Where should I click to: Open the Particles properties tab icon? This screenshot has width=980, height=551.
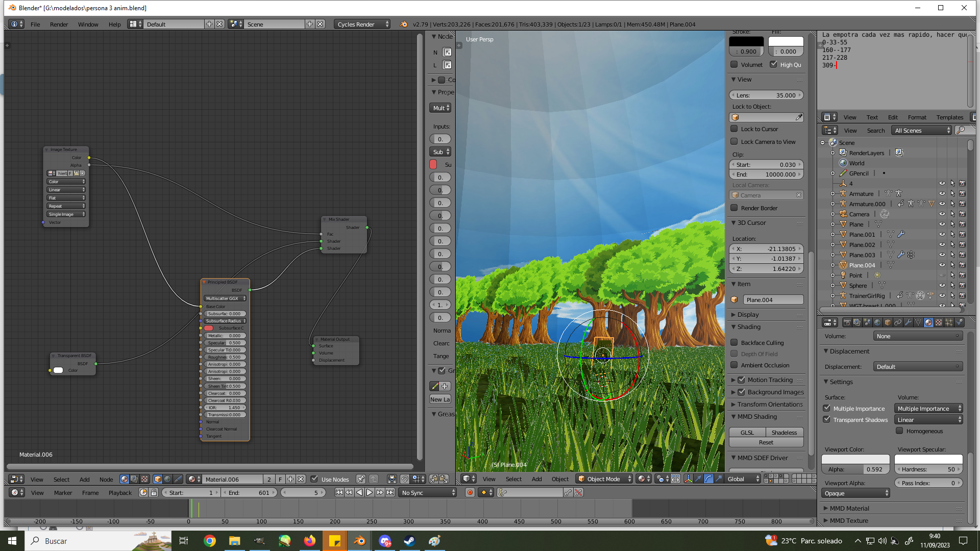tap(949, 322)
